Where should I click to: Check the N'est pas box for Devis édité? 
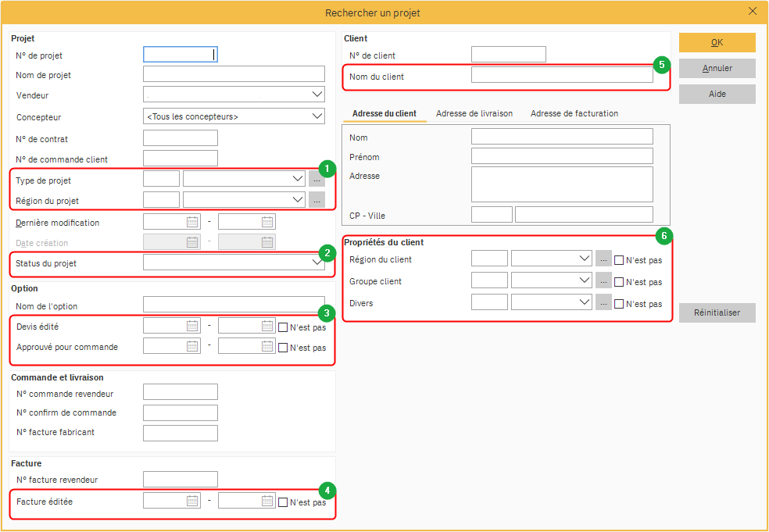[x=283, y=327]
